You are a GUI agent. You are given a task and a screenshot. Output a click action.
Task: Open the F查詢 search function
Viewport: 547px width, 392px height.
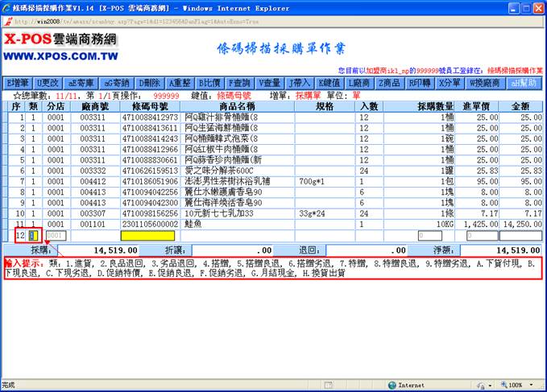click(240, 83)
